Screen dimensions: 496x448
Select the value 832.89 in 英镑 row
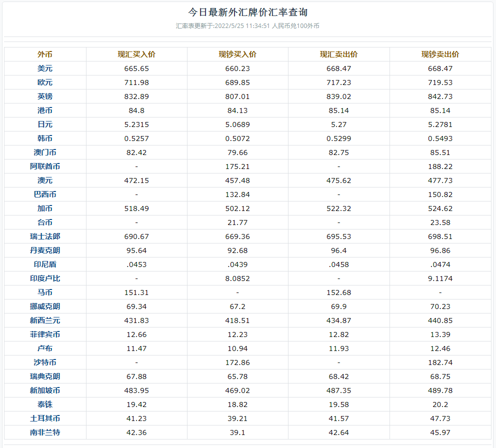pyautogui.click(x=136, y=96)
